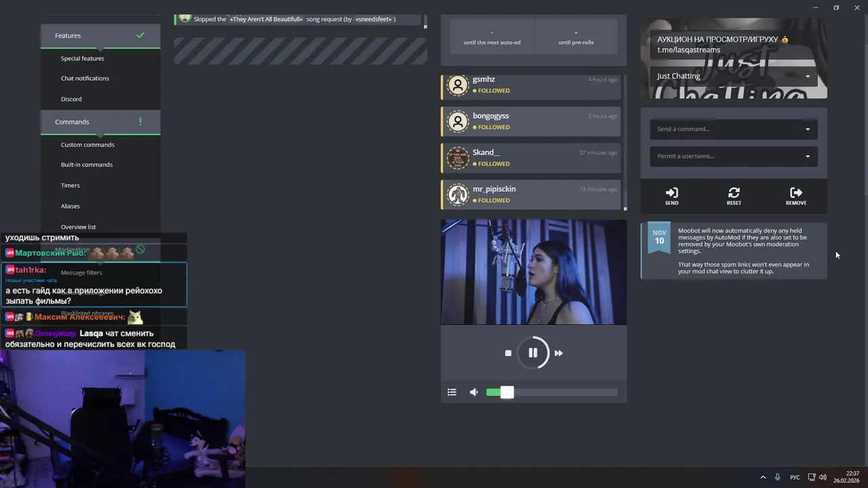Open the Timers menu item
Viewport: 868px width, 488px height.
pyautogui.click(x=71, y=185)
